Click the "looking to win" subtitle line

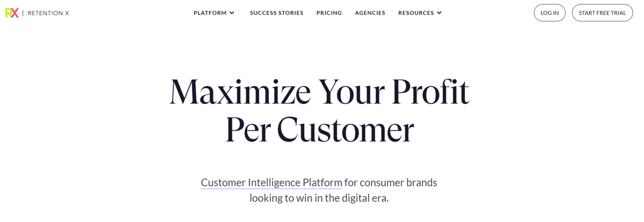coord(319,198)
